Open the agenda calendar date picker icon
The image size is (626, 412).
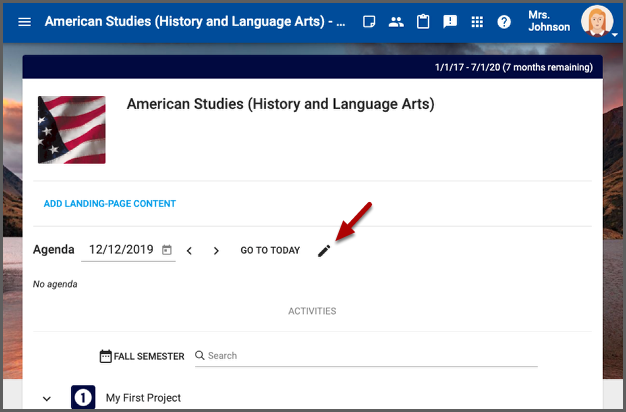(167, 250)
